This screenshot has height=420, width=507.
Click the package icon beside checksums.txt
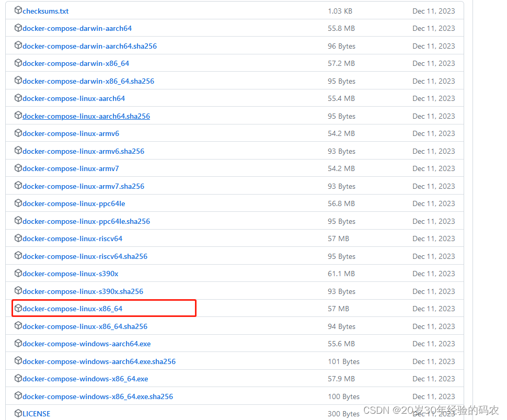(18, 10)
